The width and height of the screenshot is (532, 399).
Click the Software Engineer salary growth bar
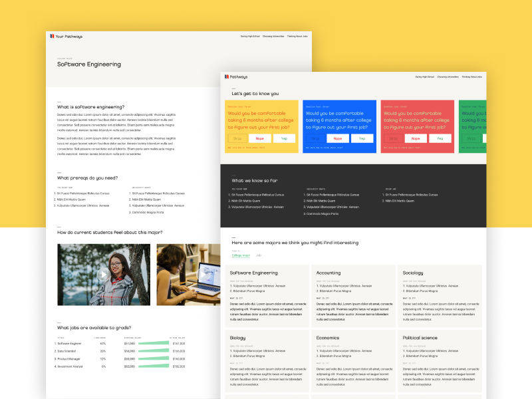coord(154,343)
